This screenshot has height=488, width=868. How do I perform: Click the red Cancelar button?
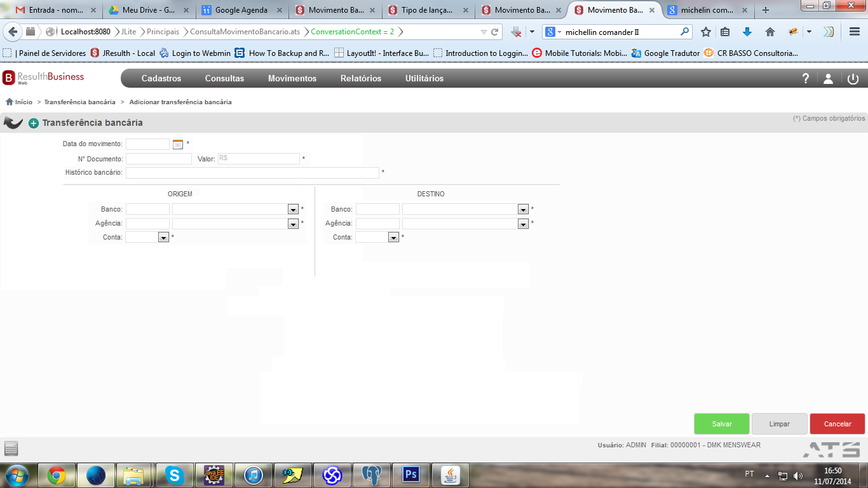pos(837,424)
